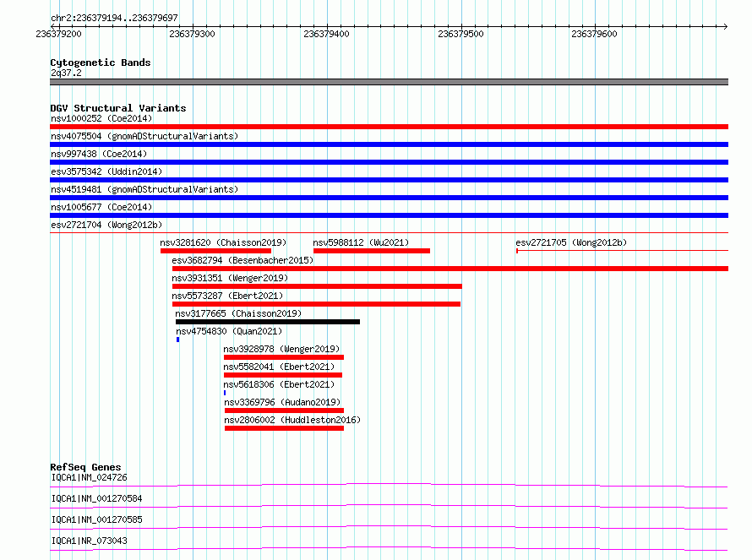Viewport: 752px width, 560px height.
Task: Open variant nsv5988112 (Wu2021) label
Action: (361, 242)
